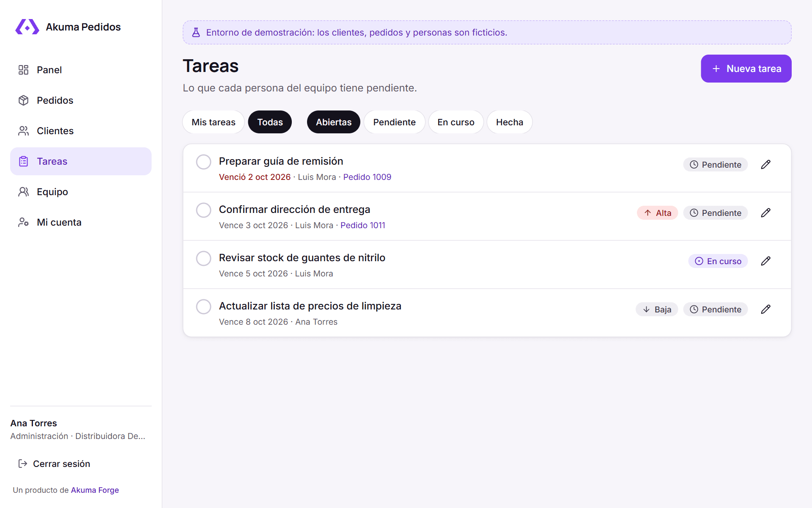
Task: Click Pendiente badge on Confirmar dirección row
Action: coord(716,213)
